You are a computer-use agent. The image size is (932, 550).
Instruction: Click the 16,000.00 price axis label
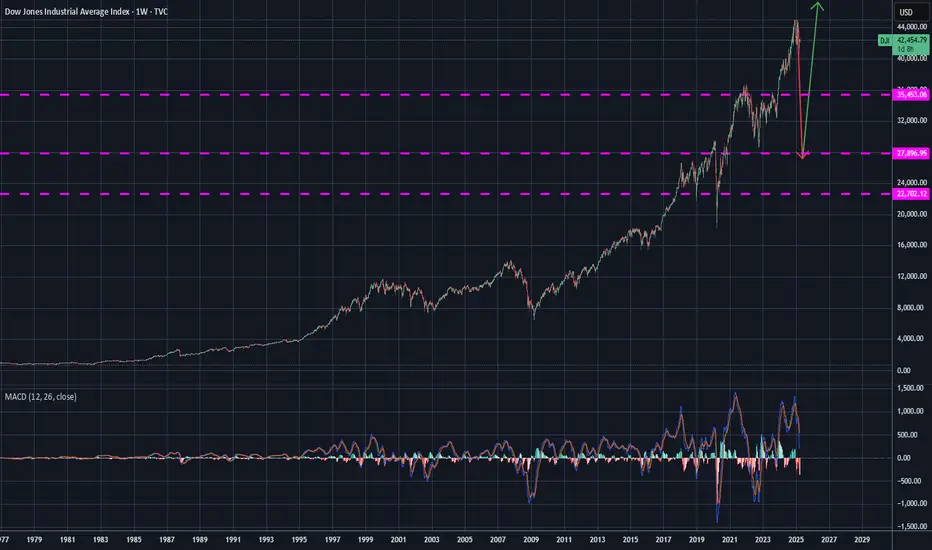tap(912, 245)
